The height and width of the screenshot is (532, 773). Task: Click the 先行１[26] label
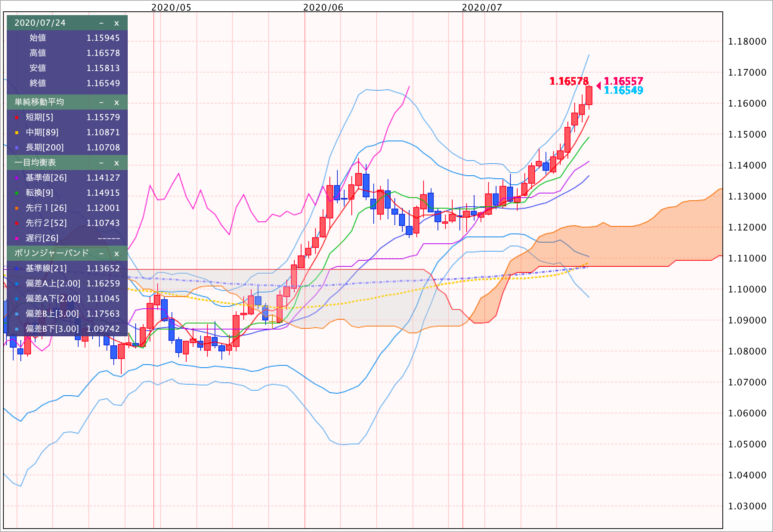point(46,208)
